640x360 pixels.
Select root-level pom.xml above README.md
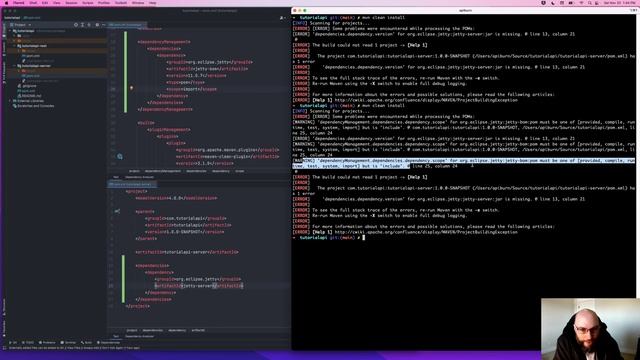[26, 91]
